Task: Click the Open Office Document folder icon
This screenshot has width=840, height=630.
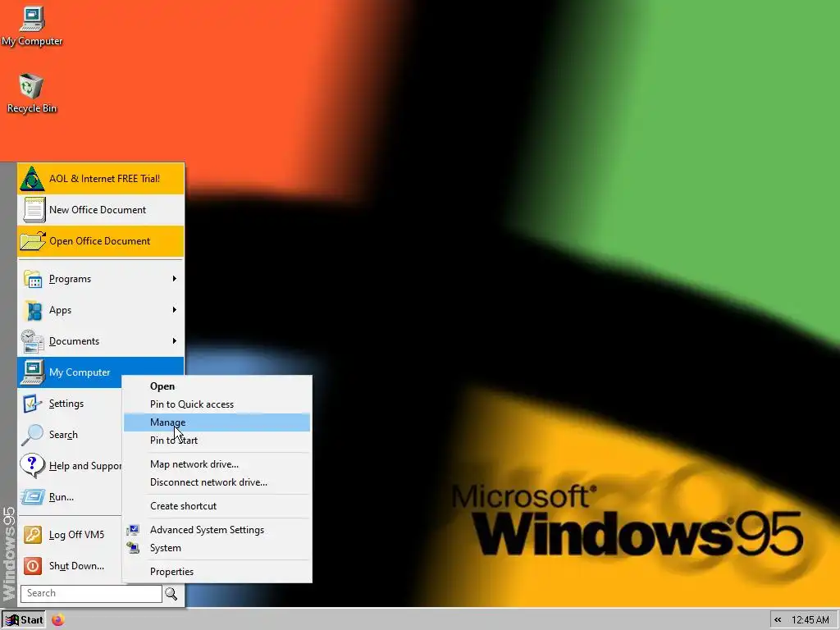Action: tap(33, 241)
